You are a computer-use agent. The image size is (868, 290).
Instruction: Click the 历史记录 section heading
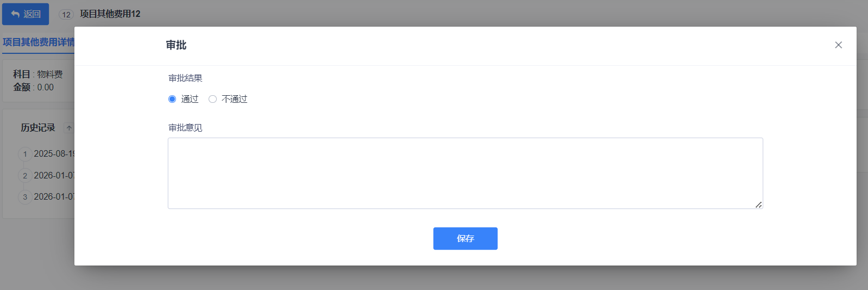(38, 128)
